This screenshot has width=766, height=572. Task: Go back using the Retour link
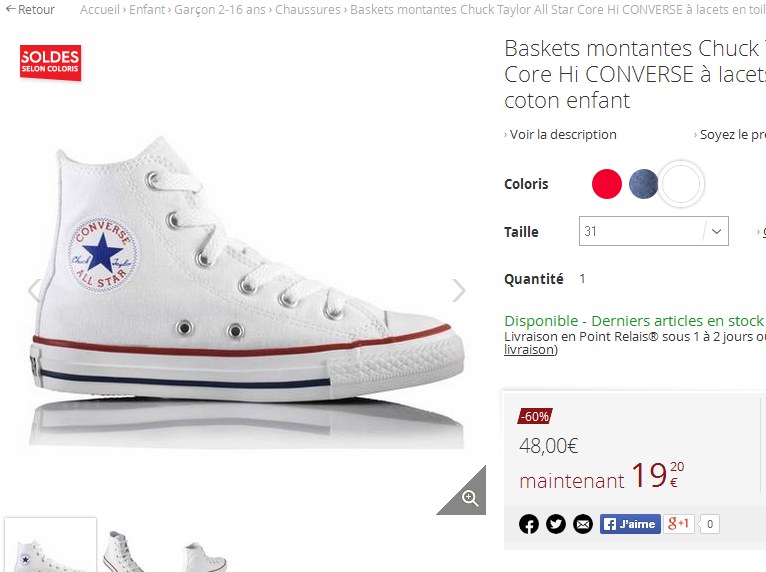[31, 10]
